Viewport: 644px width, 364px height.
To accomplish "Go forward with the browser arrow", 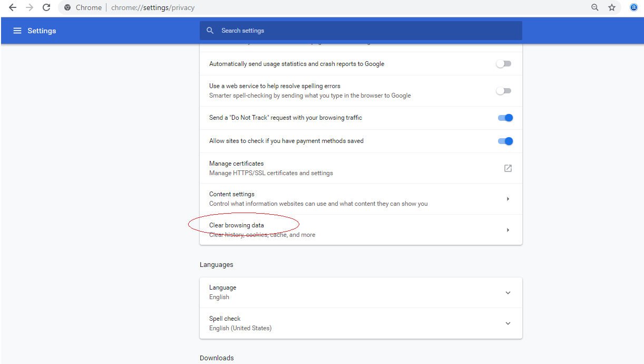I will click(x=29, y=7).
